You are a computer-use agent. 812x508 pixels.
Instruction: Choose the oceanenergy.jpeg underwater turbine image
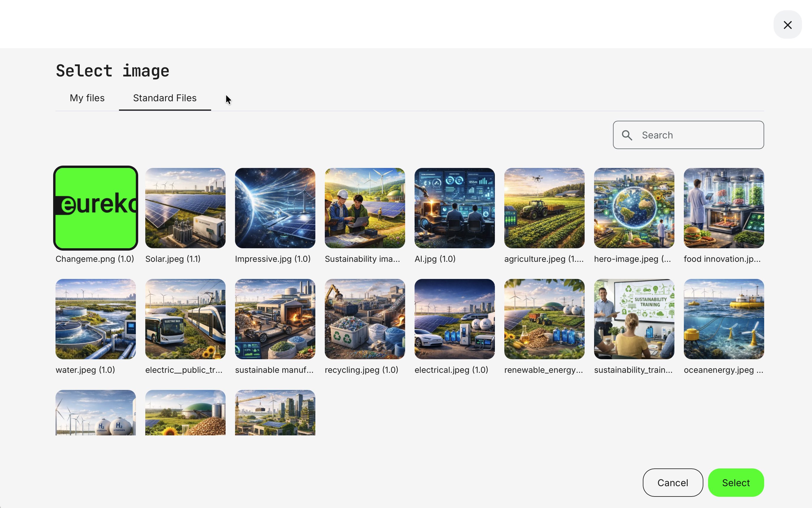pyautogui.click(x=724, y=319)
